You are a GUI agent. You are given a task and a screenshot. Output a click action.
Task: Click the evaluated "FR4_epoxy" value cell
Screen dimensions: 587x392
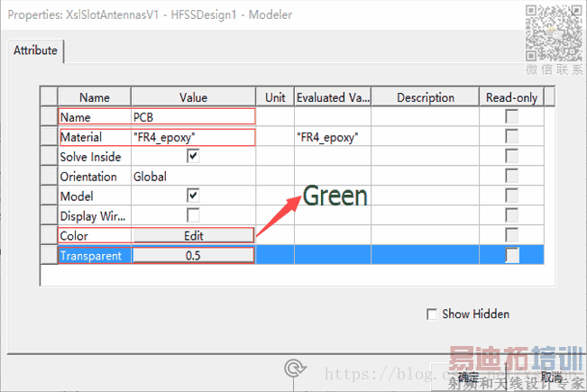coord(333,137)
